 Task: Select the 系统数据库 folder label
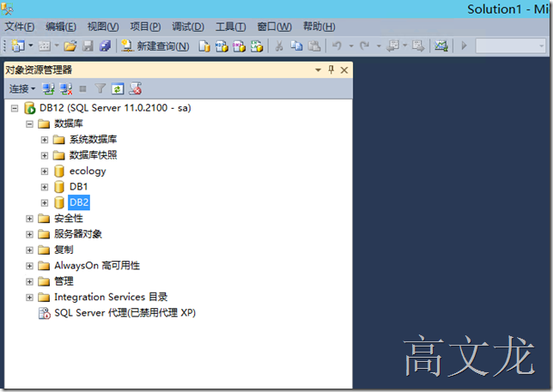click(93, 140)
